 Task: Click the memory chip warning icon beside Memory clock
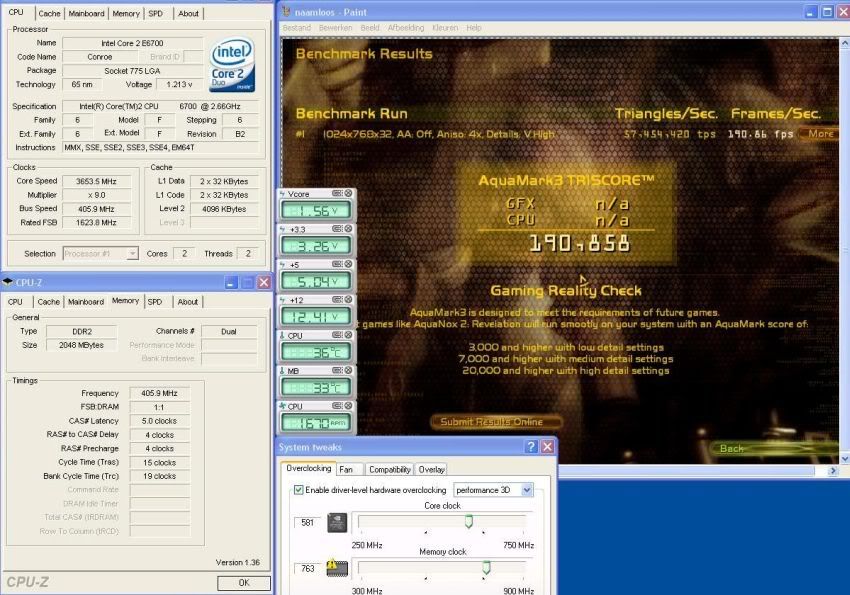click(x=337, y=567)
